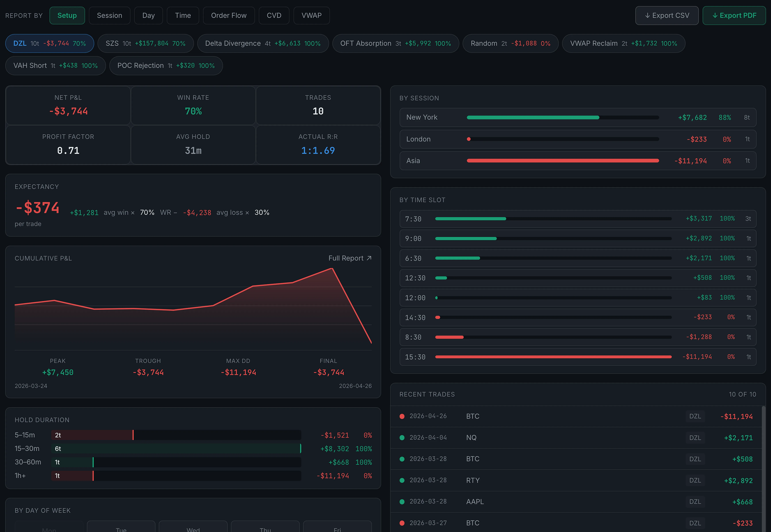The image size is (771, 532).
Task: Select the Random setup chip
Action: click(510, 43)
